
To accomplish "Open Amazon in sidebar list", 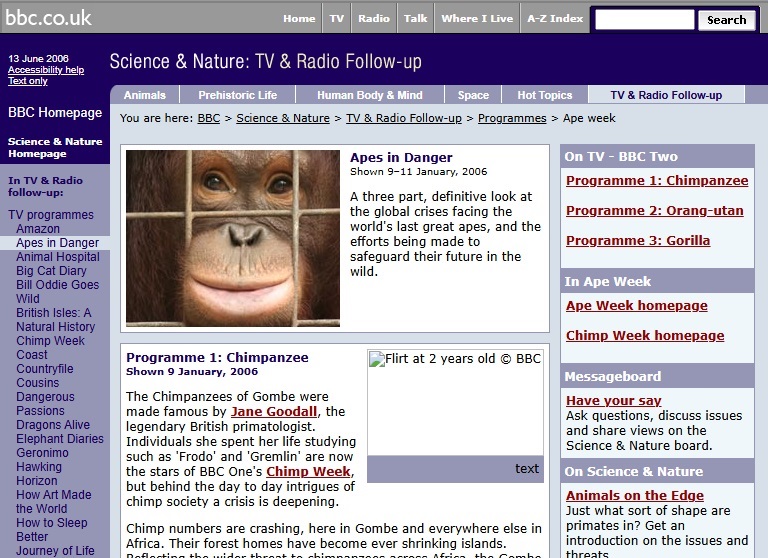I will 38,229.
